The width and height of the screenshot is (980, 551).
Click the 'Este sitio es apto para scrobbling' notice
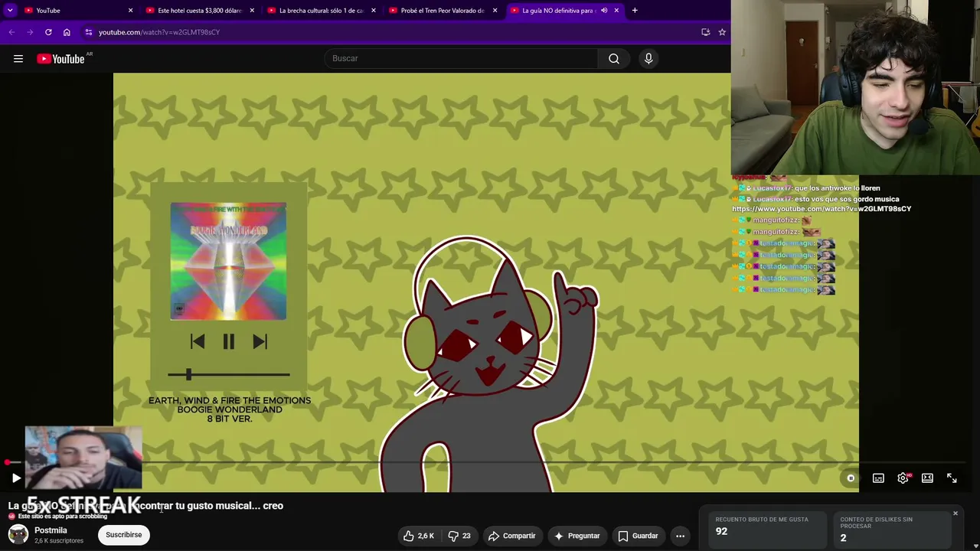point(63,517)
